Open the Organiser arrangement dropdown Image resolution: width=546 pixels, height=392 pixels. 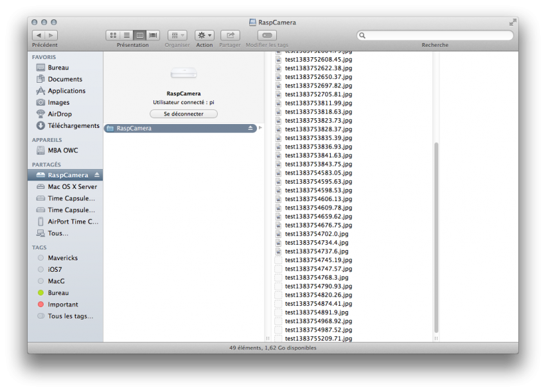(177, 35)
